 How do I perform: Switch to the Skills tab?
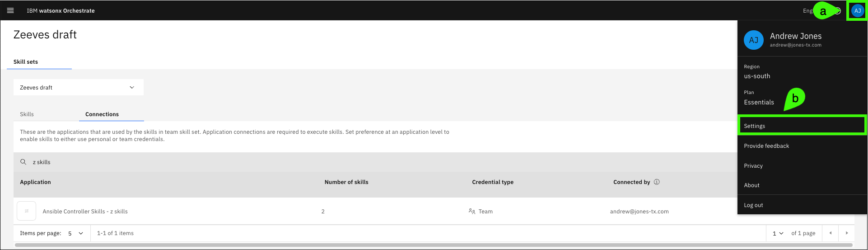pos(27,114)
